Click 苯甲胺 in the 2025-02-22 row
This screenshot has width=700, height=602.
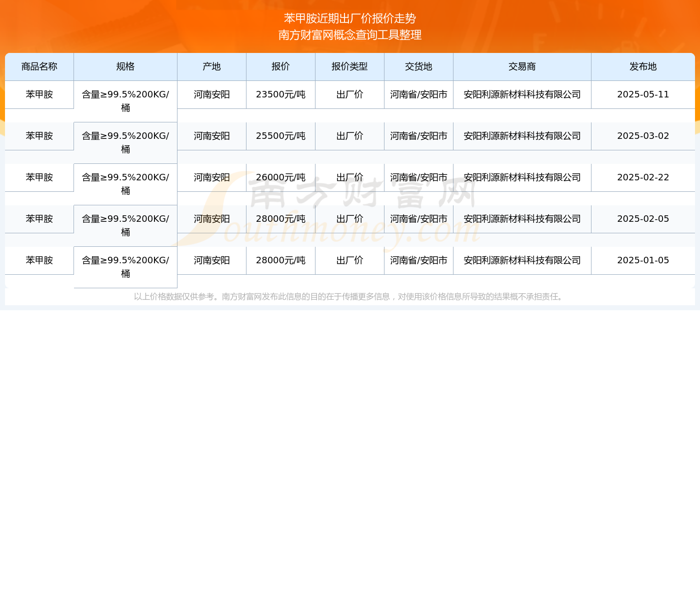tap(39, 177)
